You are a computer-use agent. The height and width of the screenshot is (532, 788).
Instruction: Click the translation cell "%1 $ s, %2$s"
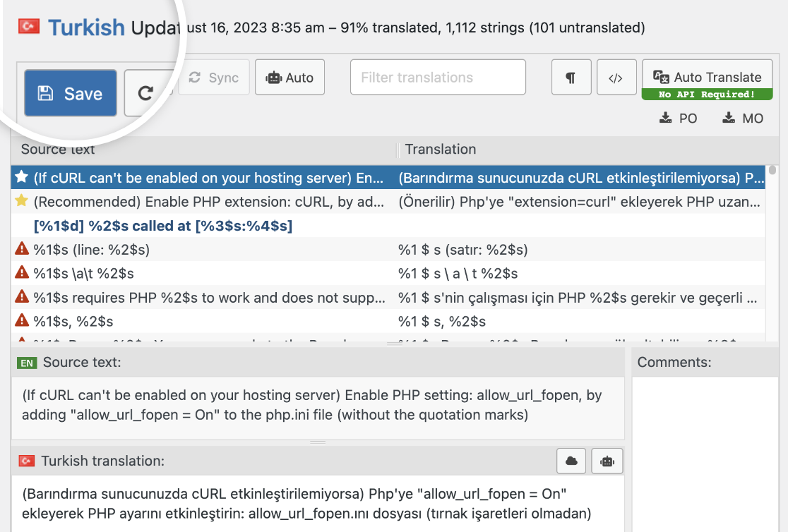point(442,322)
